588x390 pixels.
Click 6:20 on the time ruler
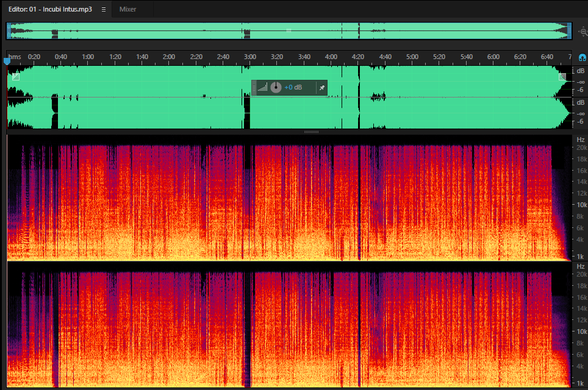(x=520, y=57)
